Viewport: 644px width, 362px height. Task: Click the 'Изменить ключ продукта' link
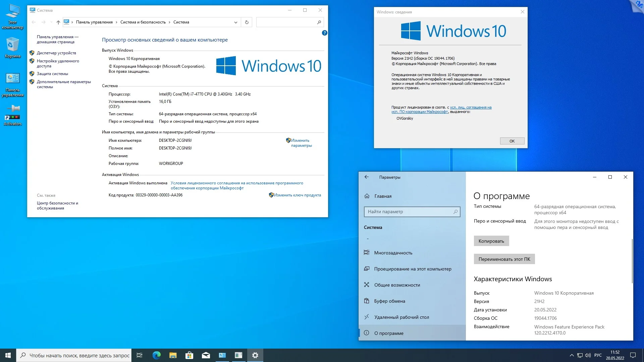(297, 195)
